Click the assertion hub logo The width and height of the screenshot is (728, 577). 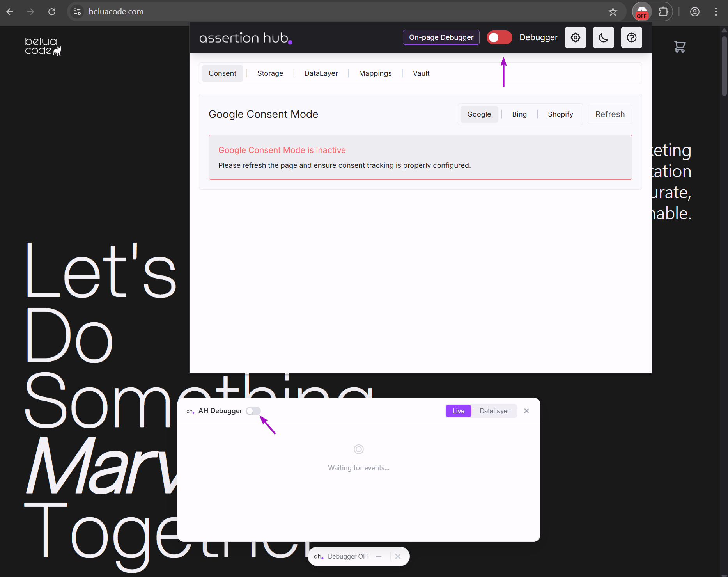[245, 37]
